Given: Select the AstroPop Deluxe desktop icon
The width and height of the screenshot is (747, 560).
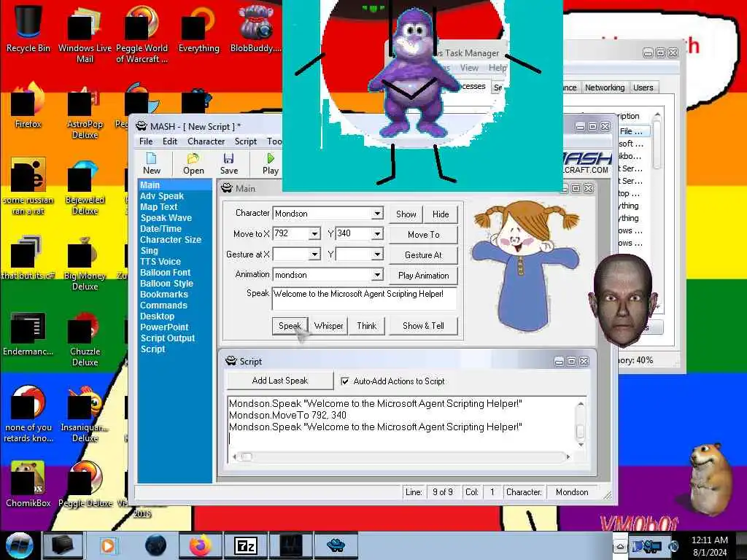Looking at the screenshot, I should tap(85, 112).
